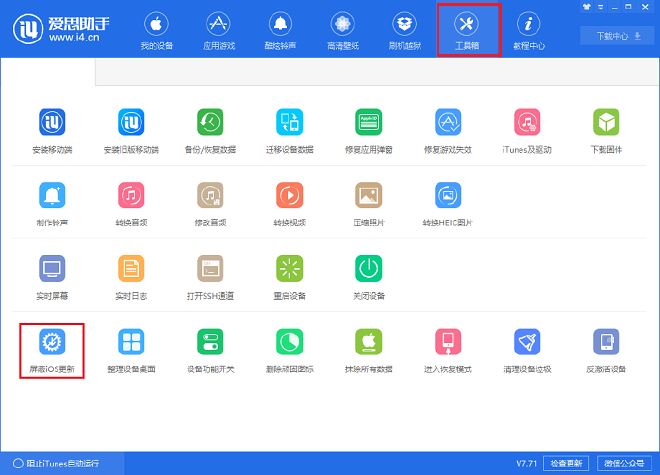Image resolution: width=660 pixels, height=475 pixels.
Task: Select 转换HEIC图片 converter
Action: point(448,195)
